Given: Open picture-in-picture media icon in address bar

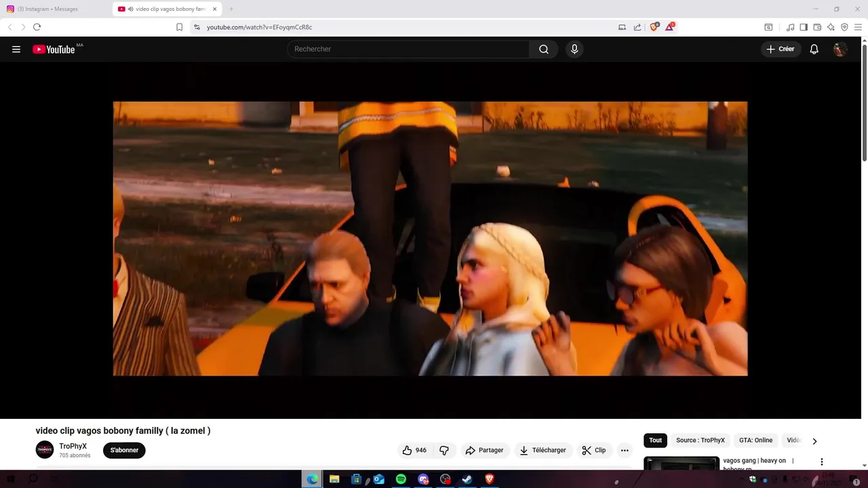Looking at the screenshot, I should 622,27.
